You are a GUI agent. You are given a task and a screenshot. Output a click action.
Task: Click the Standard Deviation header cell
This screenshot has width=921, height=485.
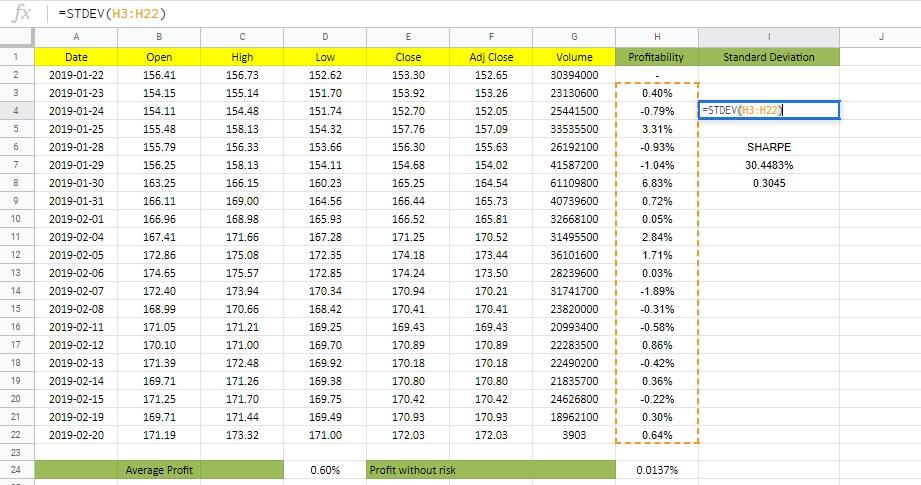pyautogui.click(x=769, y=57)
